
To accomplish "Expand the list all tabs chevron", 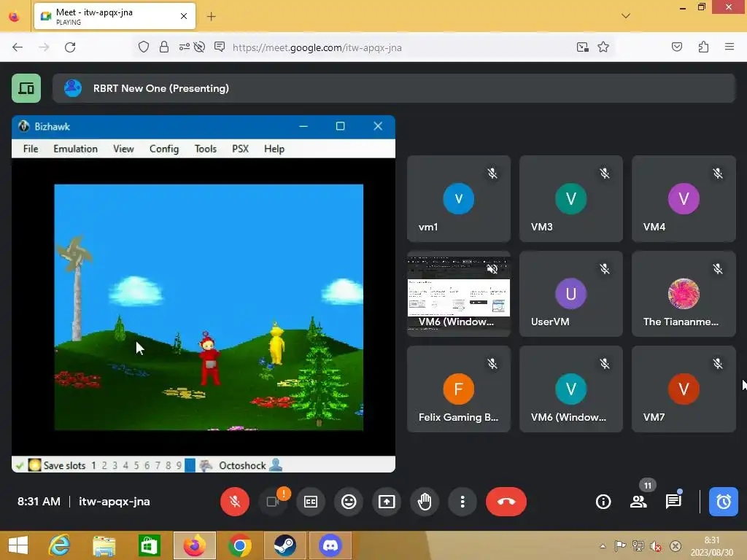I will click(625, 16).
